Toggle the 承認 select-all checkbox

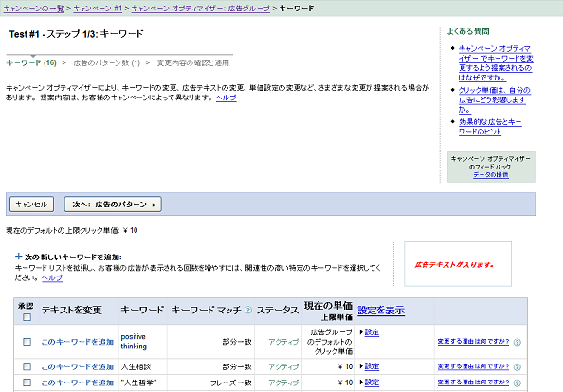point(27,317)
